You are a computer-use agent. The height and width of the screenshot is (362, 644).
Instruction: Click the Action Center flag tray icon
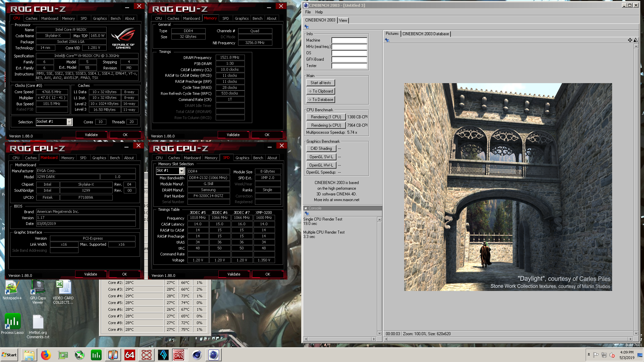(596, 355)
